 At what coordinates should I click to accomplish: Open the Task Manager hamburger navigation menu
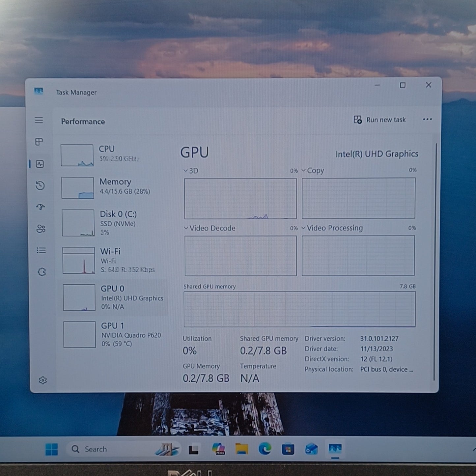(39, 120)
